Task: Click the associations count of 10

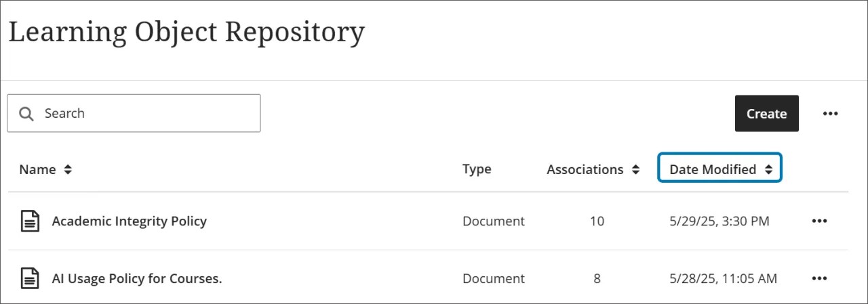Action: (597, 221)
